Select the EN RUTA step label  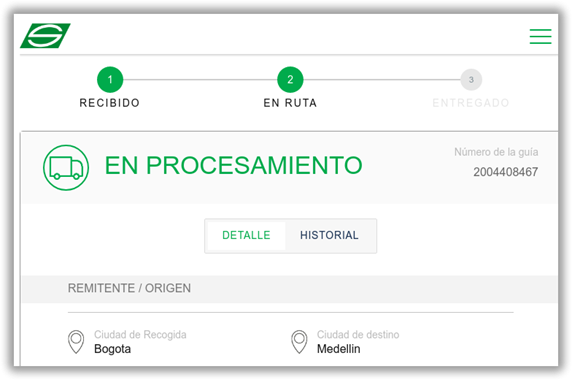(x=290, y=103)
